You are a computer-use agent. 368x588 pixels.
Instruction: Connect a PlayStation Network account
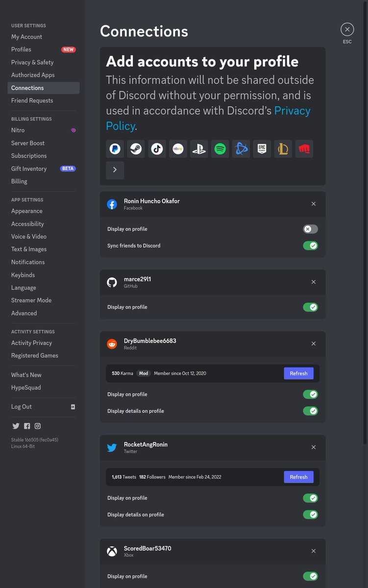tap(199, 149)
